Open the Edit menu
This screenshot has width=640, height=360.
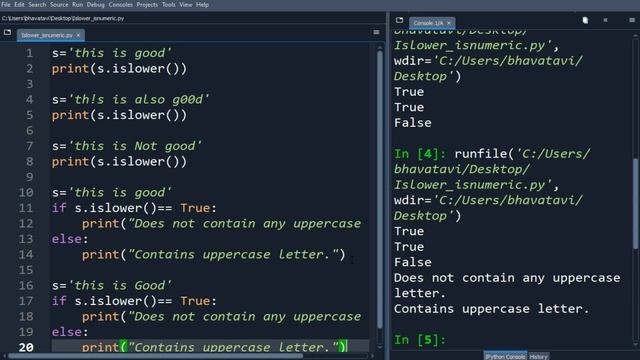tap(19, 4)
